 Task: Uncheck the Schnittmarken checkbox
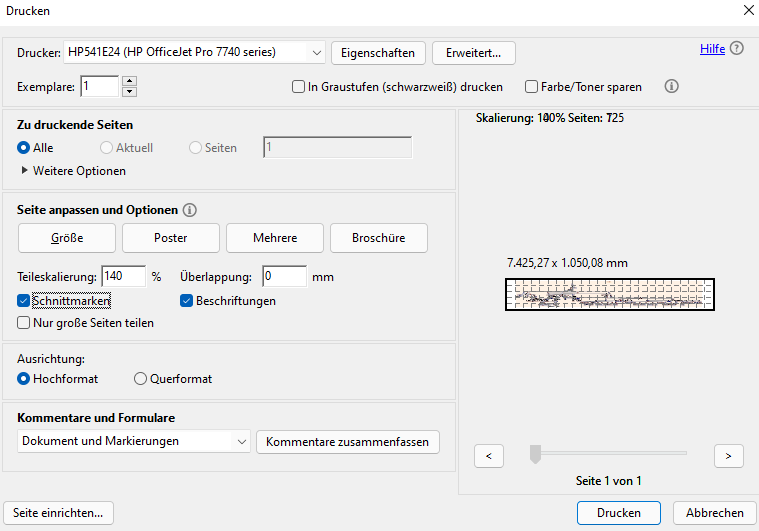[x=24, y=300]
